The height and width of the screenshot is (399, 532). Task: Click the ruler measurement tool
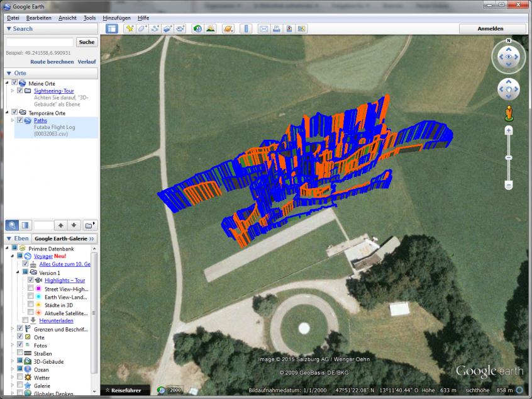[246, 28]
